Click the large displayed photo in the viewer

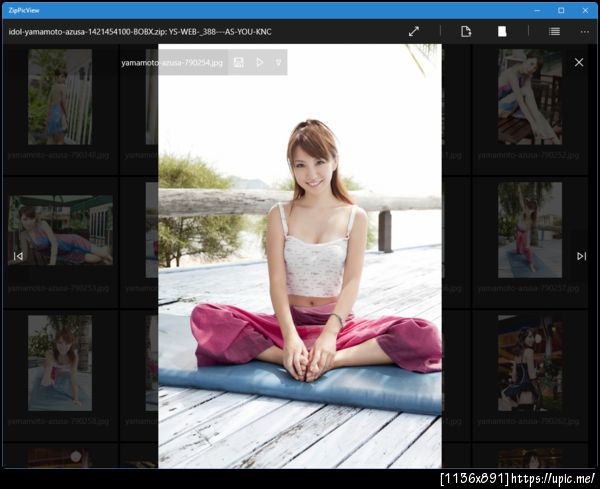300,256
